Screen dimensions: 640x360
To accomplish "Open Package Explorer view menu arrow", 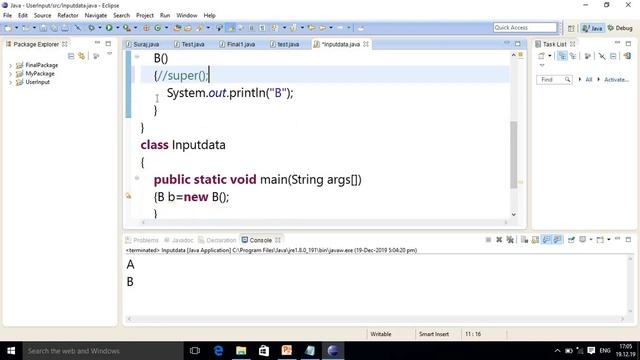I will click(x=109, y=54).
